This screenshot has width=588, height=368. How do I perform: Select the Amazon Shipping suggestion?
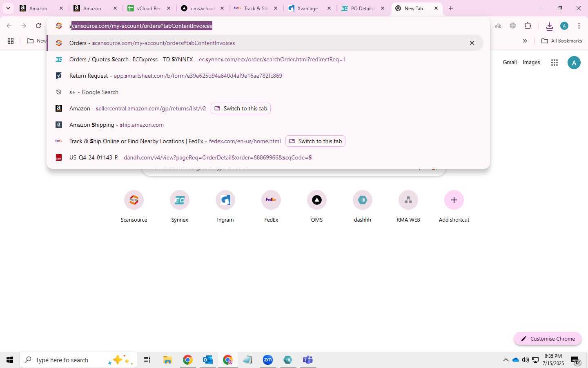coord(265,125)
